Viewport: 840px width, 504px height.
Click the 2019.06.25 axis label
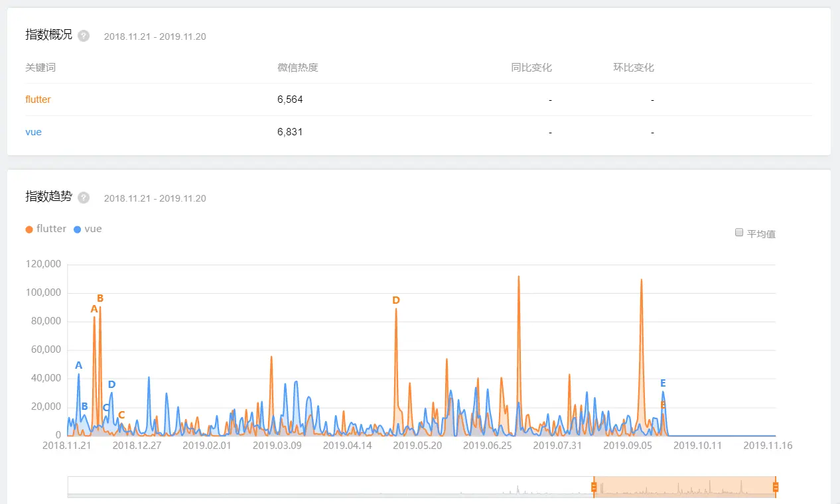[488, 446]
